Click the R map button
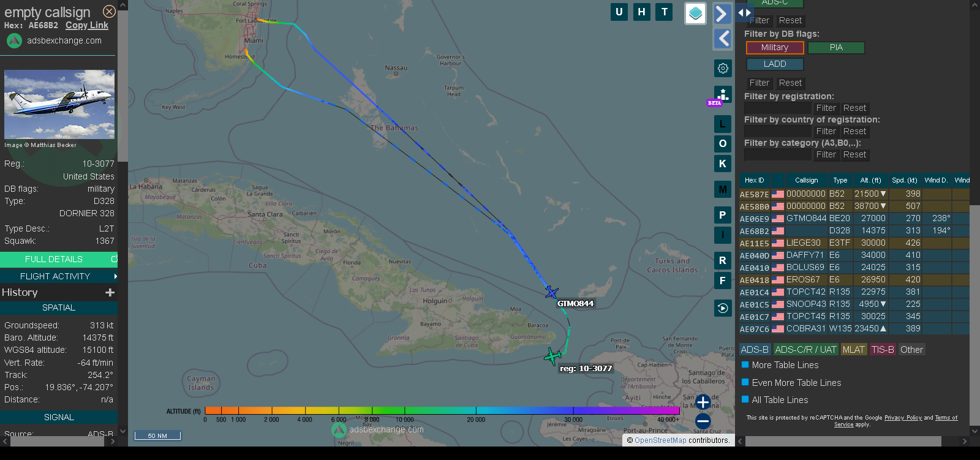Screen dimensions: 980x460 (x=723, y=260)
